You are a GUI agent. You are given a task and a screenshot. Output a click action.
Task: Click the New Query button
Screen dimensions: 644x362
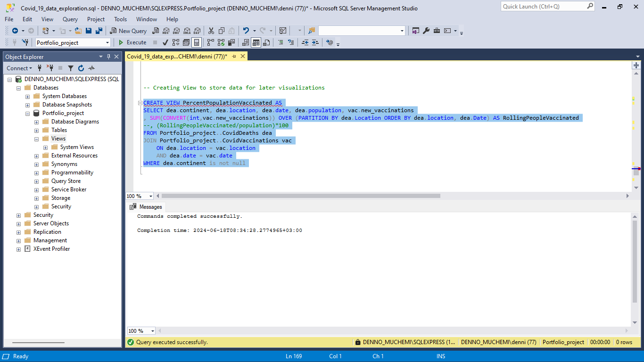pyautogui.click(x=129, y=31)
